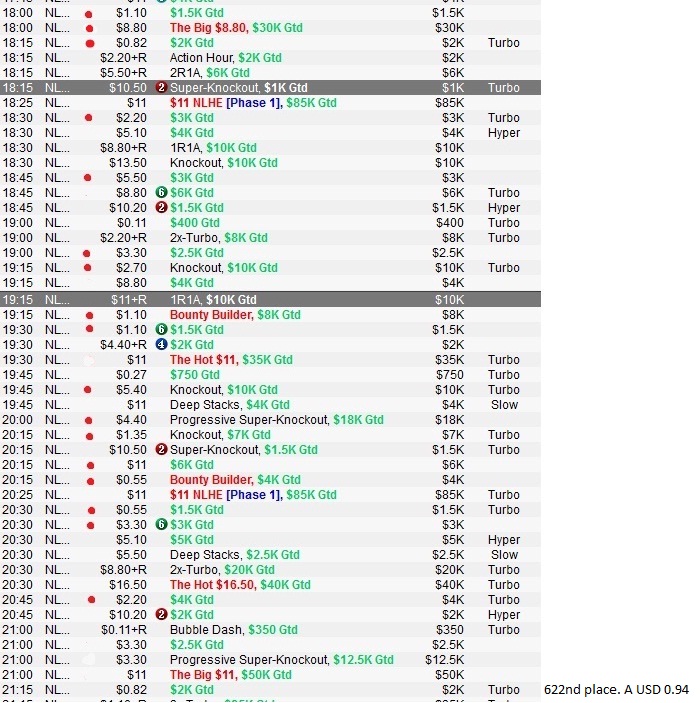700x703 pixels.
Task: Click the $12.5K prize pool cell
Action: (444, 660)
